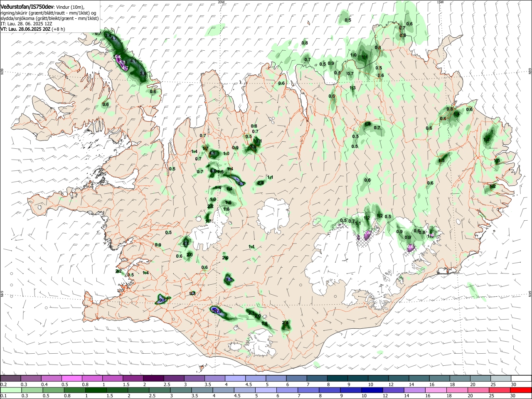This screenshot has width=532, height=399.
Task: Click the Veðurstofan/IS750dev title text
Action: pyautogui.click(x=27, y=7)
